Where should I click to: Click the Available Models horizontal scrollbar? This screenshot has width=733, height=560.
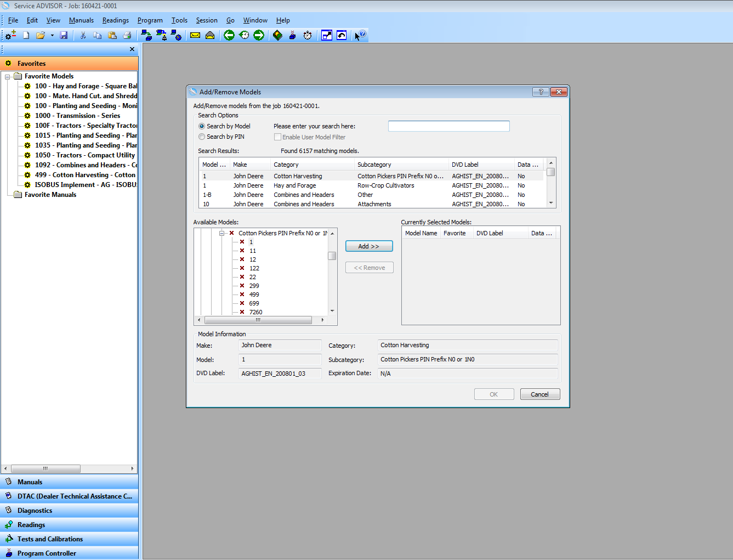click(x=258, y=320)
